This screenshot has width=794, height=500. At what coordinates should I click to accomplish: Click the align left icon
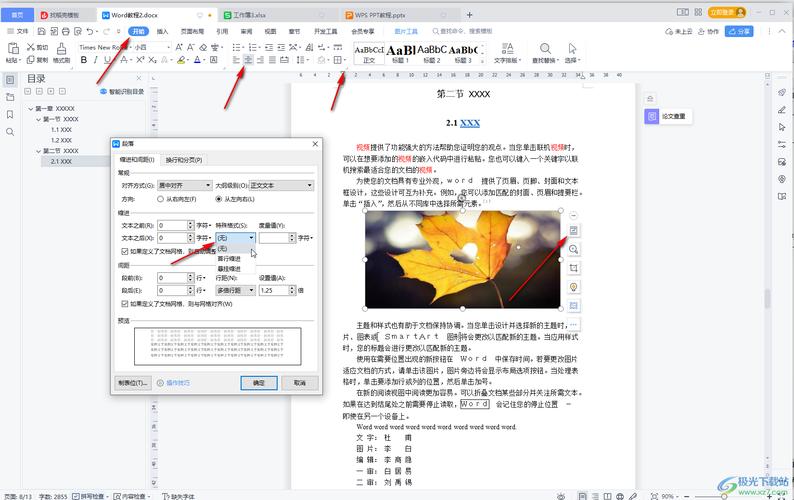(x=236, y=60)
